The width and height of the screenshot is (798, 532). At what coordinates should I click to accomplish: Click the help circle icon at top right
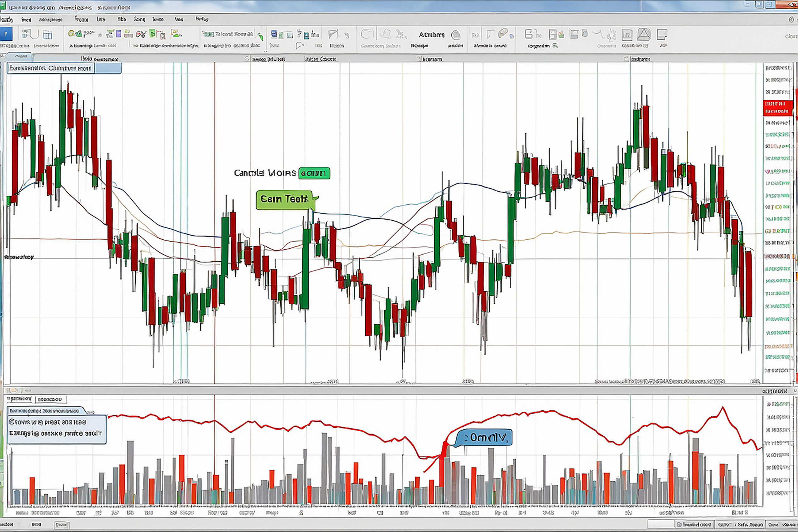coord(791,20)
